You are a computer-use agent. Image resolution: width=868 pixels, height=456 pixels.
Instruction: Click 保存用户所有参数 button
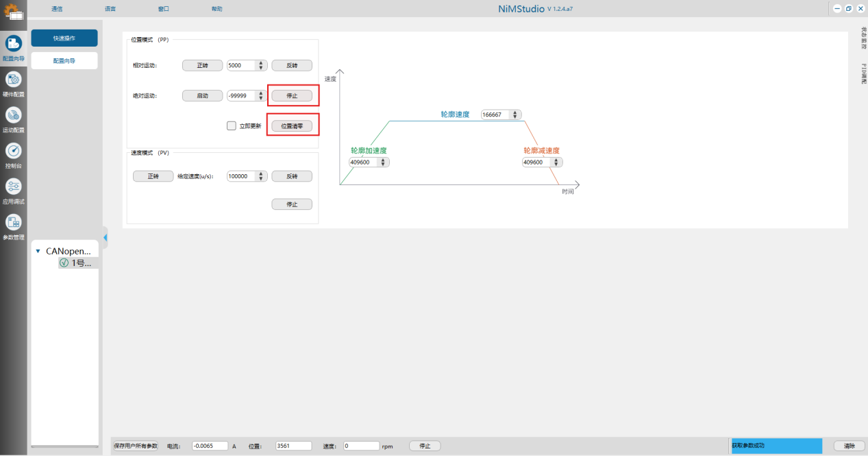tap(136, 446)
